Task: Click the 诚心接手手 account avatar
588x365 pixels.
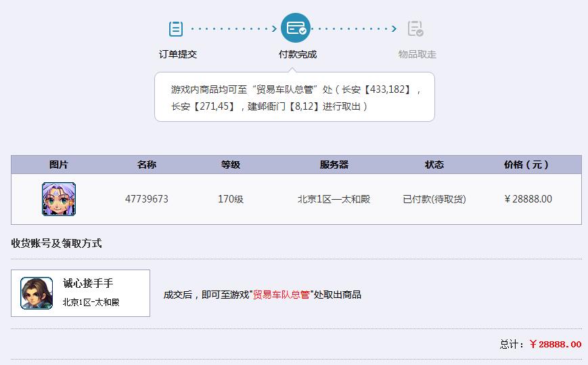Action: (x=37, y=293)
